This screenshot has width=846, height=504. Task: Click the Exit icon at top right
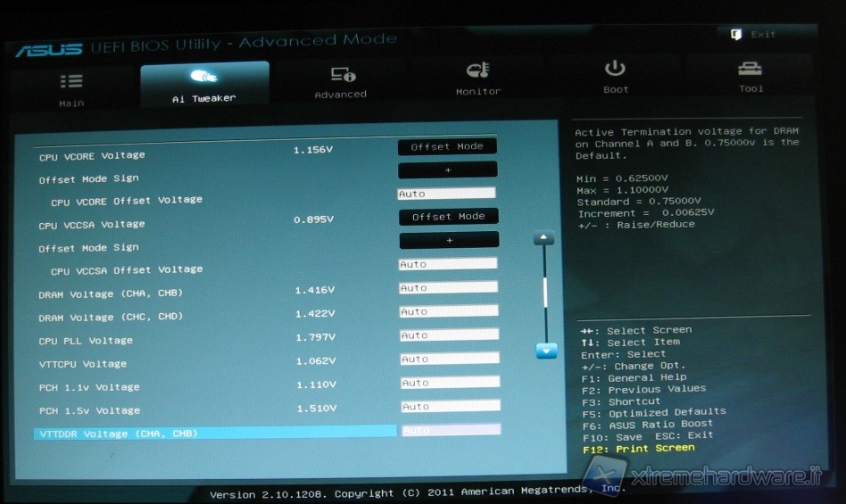coord(736,35)
